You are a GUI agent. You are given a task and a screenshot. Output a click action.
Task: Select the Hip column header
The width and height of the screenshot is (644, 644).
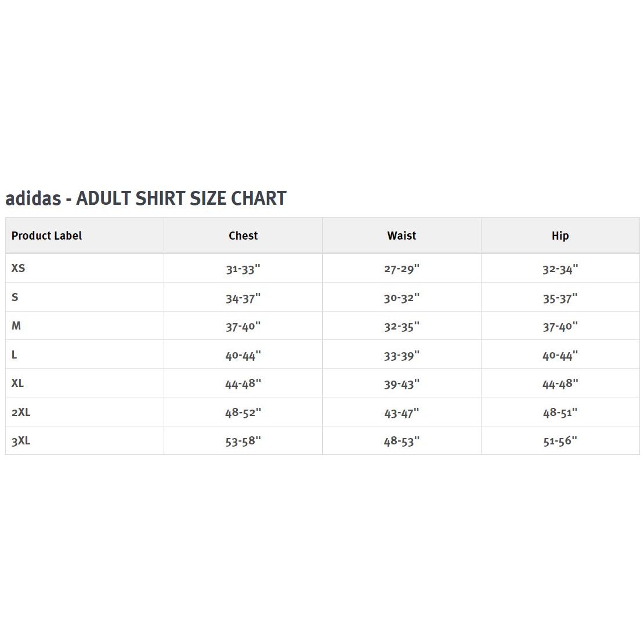point(560,236)
